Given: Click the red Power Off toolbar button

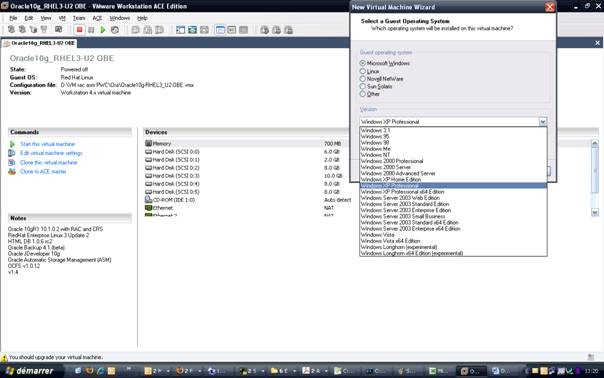Looking at the screenshot, I should 79,30.
